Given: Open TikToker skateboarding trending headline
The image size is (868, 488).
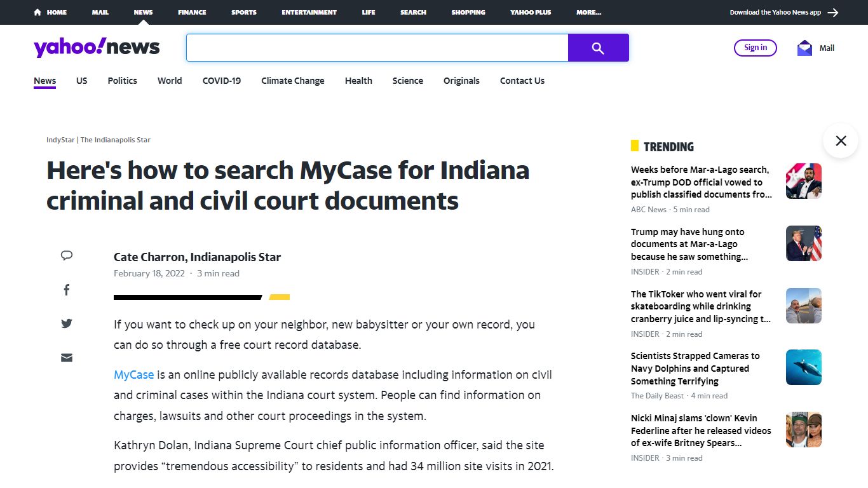Looking at the screenshot, I should point(701,306).
